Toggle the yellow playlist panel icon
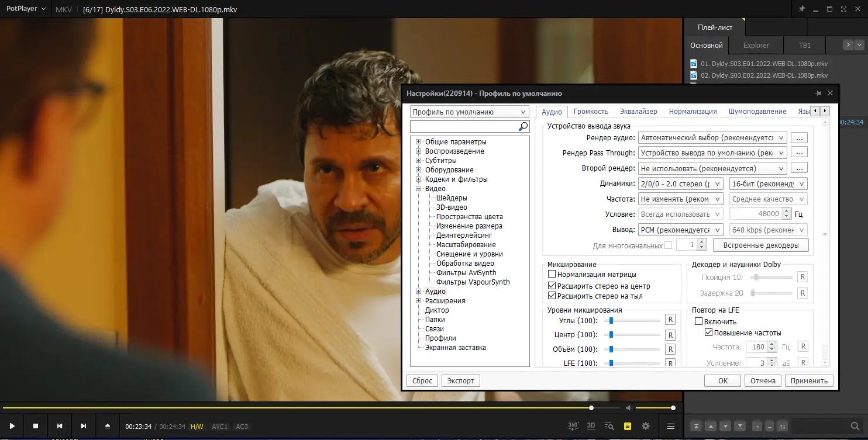The width and height of the screenshot is (868, 440). pos(628,427)
